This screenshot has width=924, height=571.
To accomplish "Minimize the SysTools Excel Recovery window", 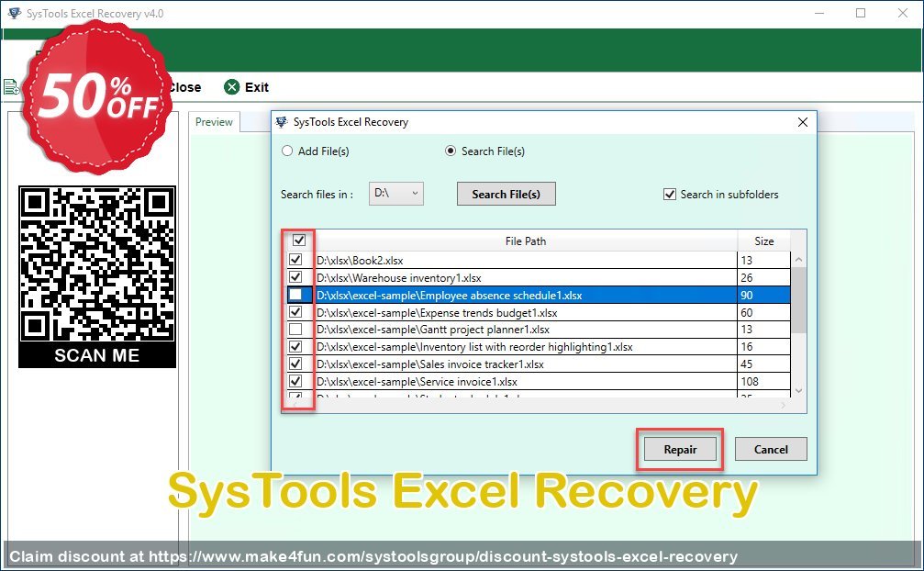I will click(819, 13).
